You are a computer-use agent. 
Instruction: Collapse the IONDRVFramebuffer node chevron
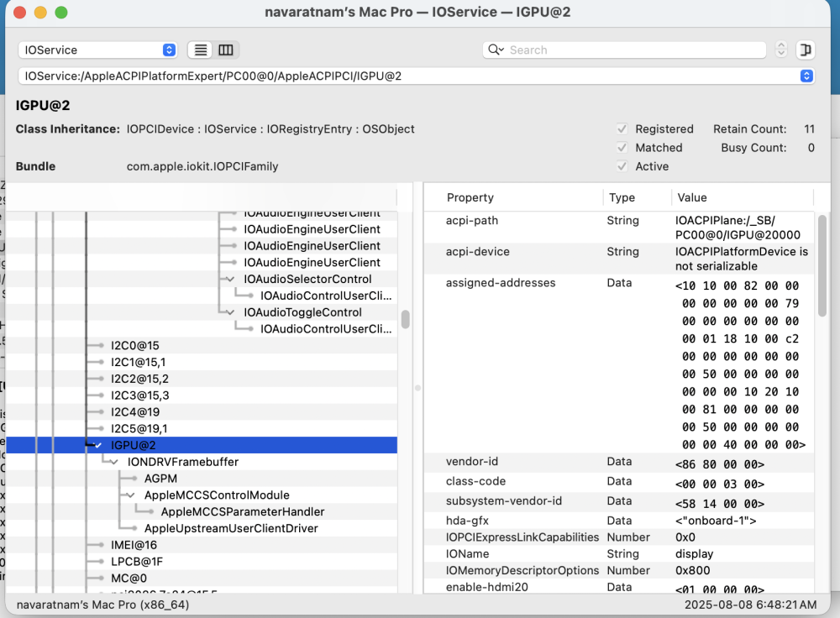[114, 462]
